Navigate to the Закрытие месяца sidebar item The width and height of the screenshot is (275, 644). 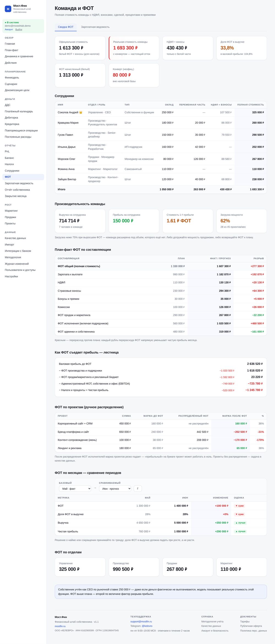[x=16, y=196]
